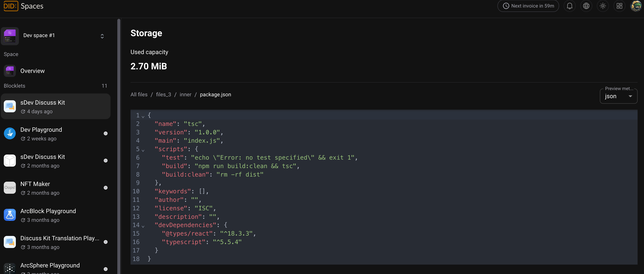Go to the All files breadcrumb
The width and height of the screenshot is (644, 274).
[139, 95]
